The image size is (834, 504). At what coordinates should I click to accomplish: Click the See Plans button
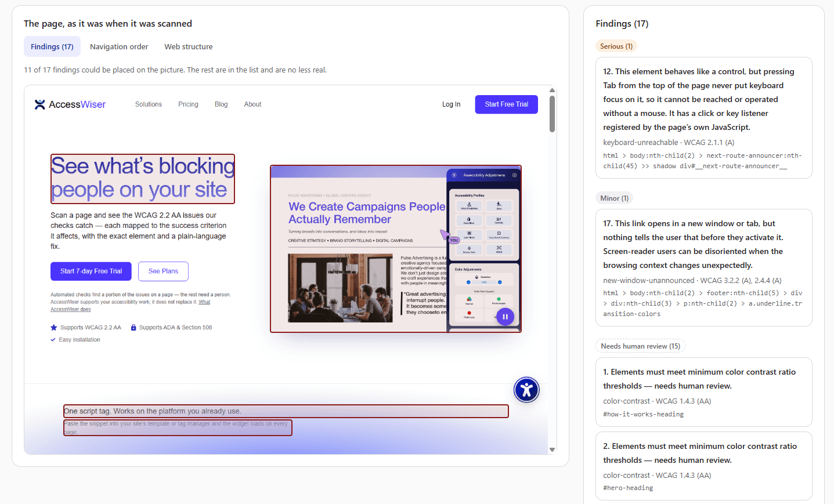click(x=163, y=271)
